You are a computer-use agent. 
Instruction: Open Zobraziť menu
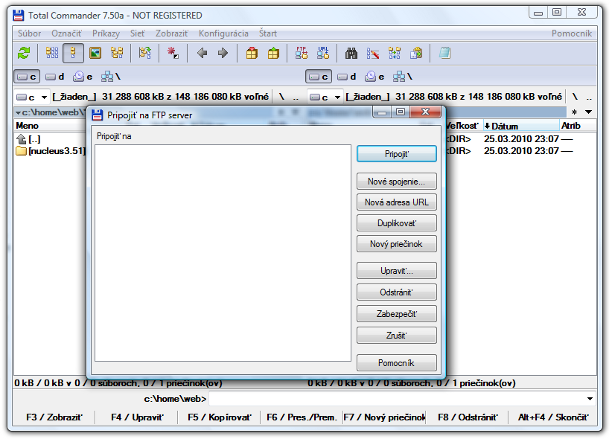pyautogui.click(x=172, y=34)
